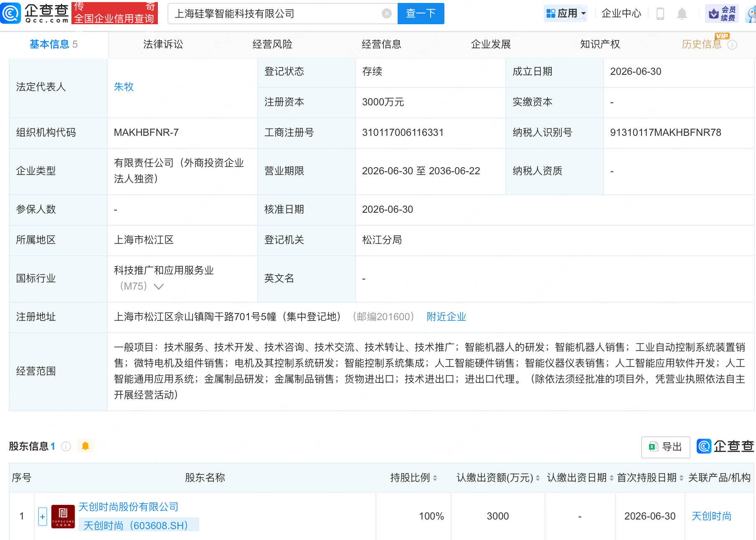Open related product 天创时尚 link
This screenshot has height=540, width=756.
tap(711, 516)
